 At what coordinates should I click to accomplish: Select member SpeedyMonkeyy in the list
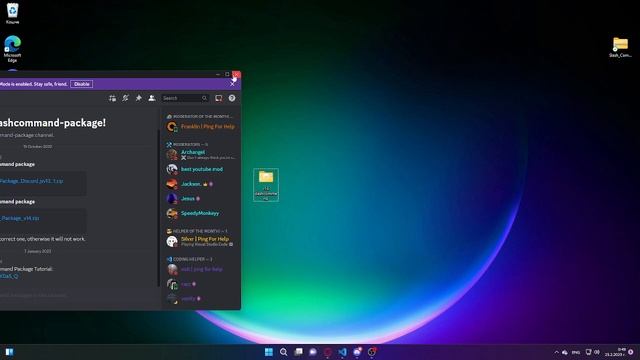point(200,213)
